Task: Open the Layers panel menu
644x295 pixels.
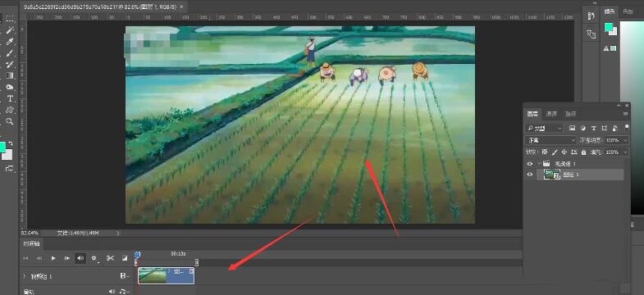Action: pyautogui.click(x=625, y=114)
